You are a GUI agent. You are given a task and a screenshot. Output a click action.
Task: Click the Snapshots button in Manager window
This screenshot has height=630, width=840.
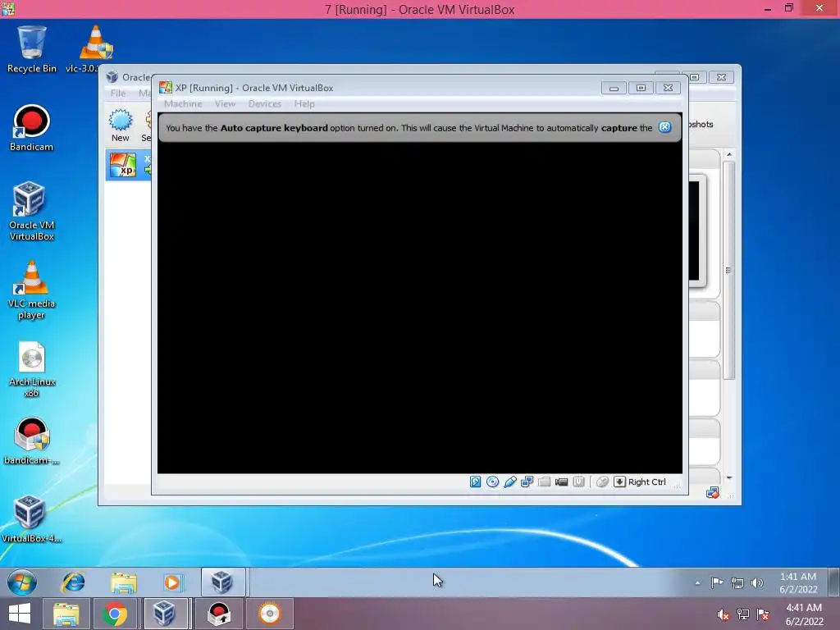pyautogui.click(x=701, y=125)
